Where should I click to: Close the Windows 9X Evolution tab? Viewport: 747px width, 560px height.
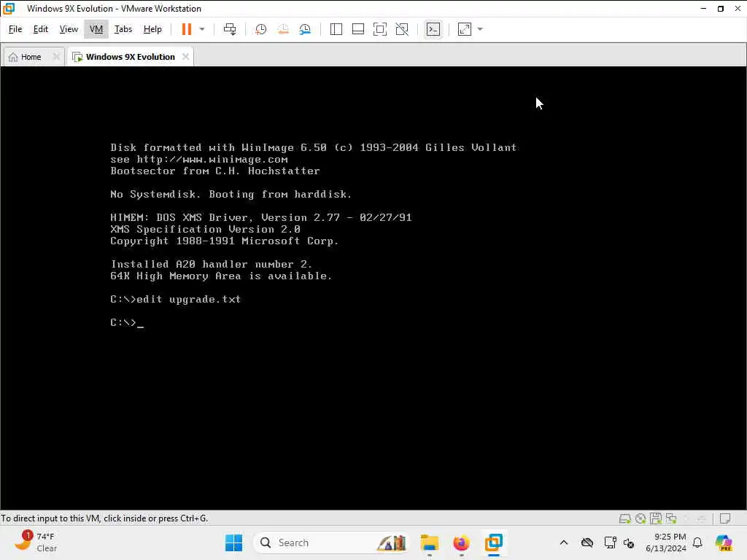[x=185, y=57]
